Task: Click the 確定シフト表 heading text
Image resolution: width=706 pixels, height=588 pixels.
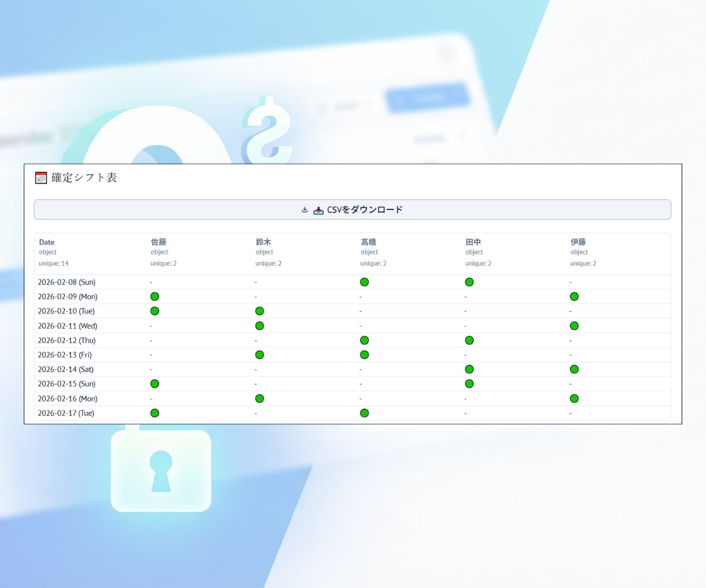Action: [84, 178]
